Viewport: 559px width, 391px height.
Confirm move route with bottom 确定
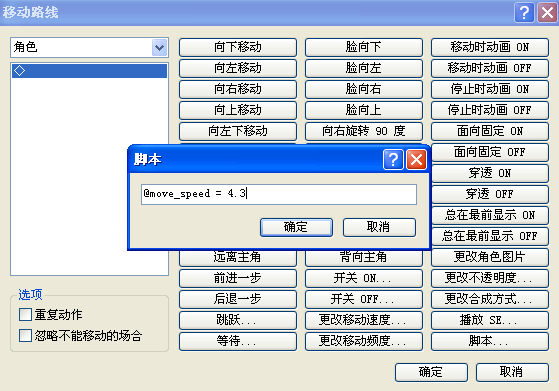(431, 372)
